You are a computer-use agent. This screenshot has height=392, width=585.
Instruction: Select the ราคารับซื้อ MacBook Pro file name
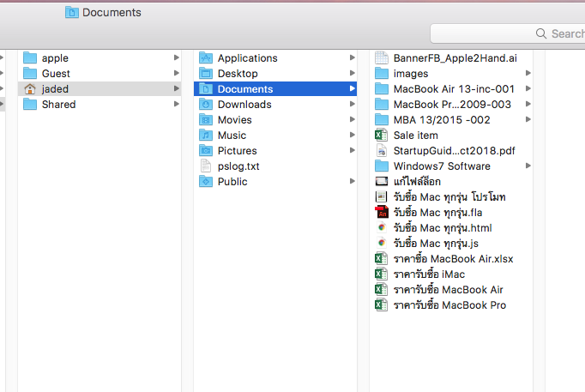tap(450, 305)
